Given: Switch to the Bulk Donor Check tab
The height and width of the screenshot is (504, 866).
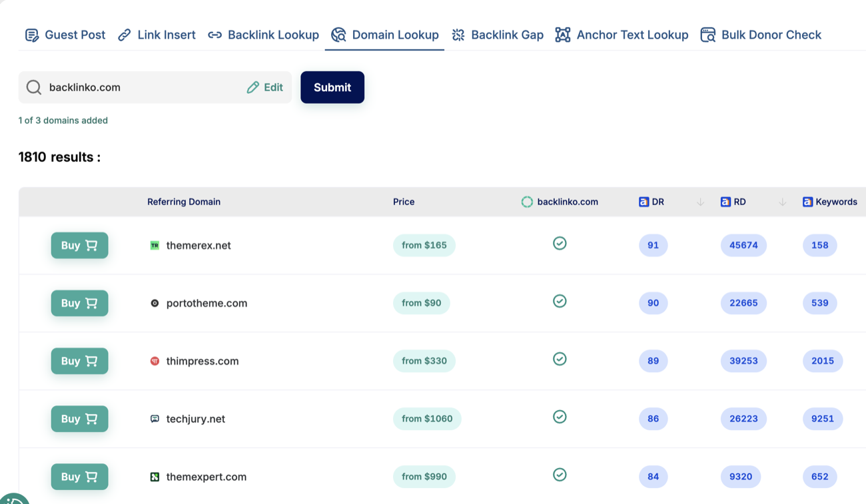Looking at the screenshot, I should click(x=761, y=35).
